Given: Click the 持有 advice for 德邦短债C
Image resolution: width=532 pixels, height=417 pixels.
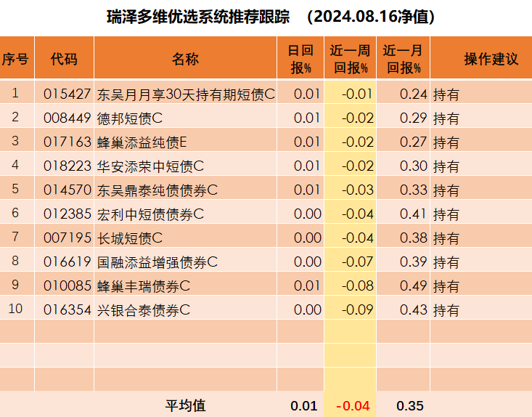Looking at the screenshot, I should 446,118.
